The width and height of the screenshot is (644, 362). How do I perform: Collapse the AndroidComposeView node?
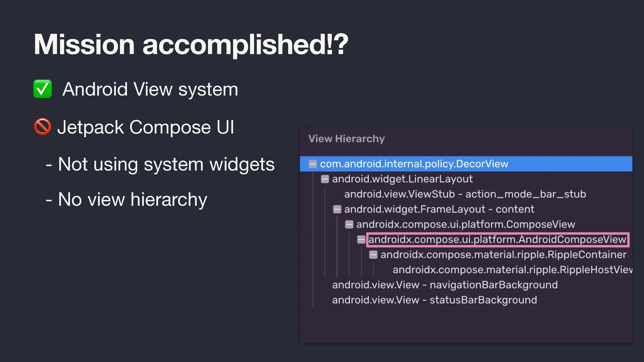361,240
